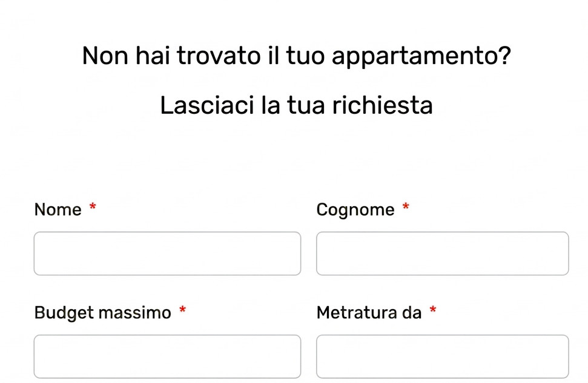
Task: Click the Budget massimo label text
Action: [102, 313]
